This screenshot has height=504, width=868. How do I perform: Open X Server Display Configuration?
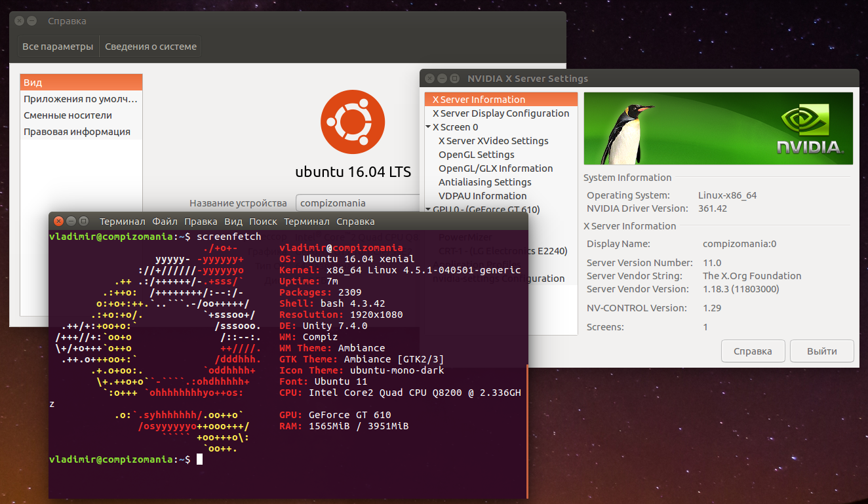tap(501, 113)
